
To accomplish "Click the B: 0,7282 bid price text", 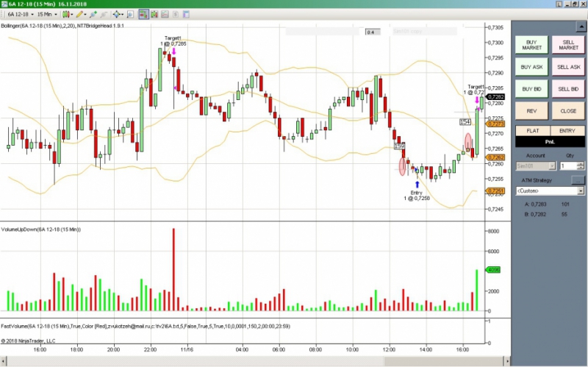I will pyautogui.click(x=536, y=215).
